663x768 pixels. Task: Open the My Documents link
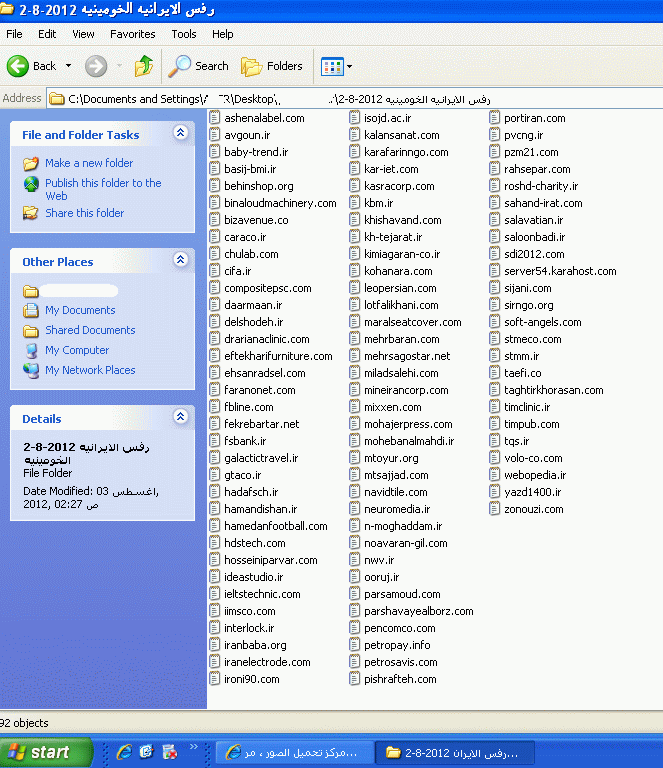[x=80, y=311]
